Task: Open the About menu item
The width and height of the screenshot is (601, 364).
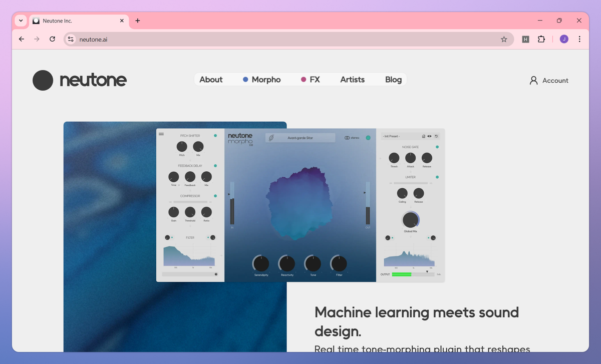Action: coord(211,80)
